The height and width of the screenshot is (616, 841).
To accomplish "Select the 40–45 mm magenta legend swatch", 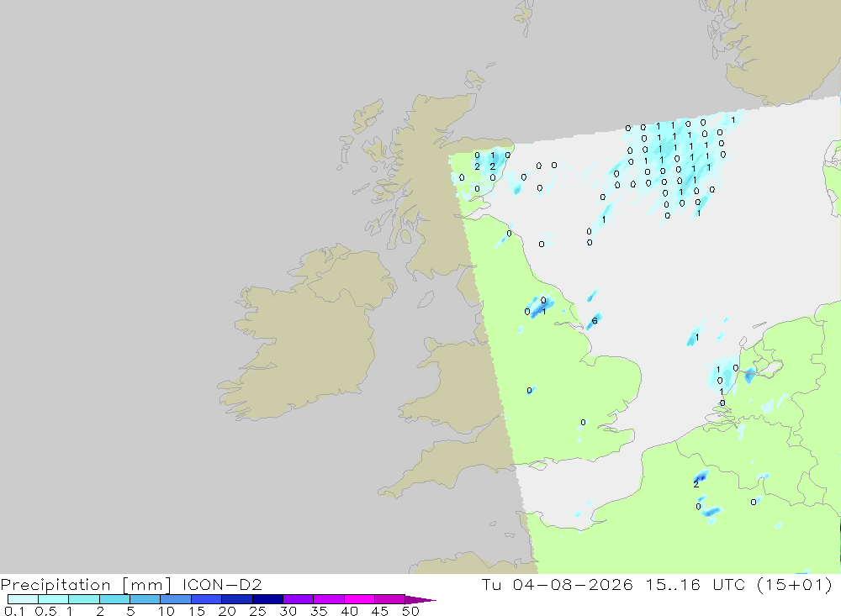I will click(x=359, y=599).
